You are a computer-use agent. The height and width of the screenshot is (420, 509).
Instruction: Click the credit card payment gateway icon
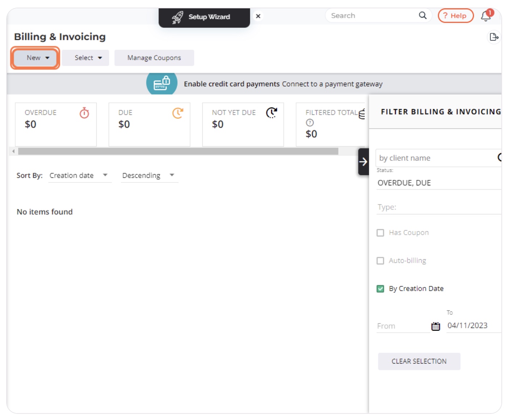click(x=162, y=84)
